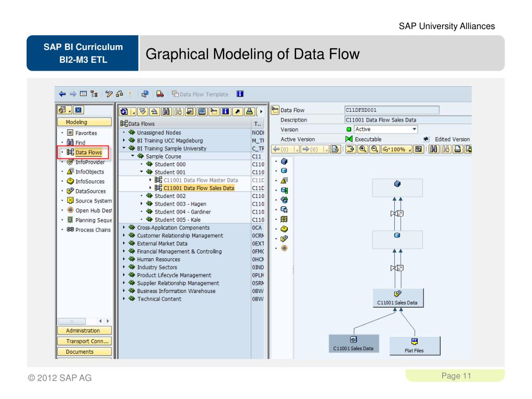This screenshot has height=399, width=532.
Task: Click the blue Back arrow in top toolbar
Action: [x=62, y=94]
